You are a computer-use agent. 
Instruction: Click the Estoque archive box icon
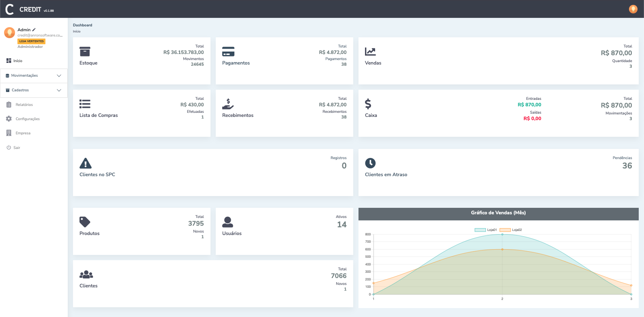[x=85, y=52]
